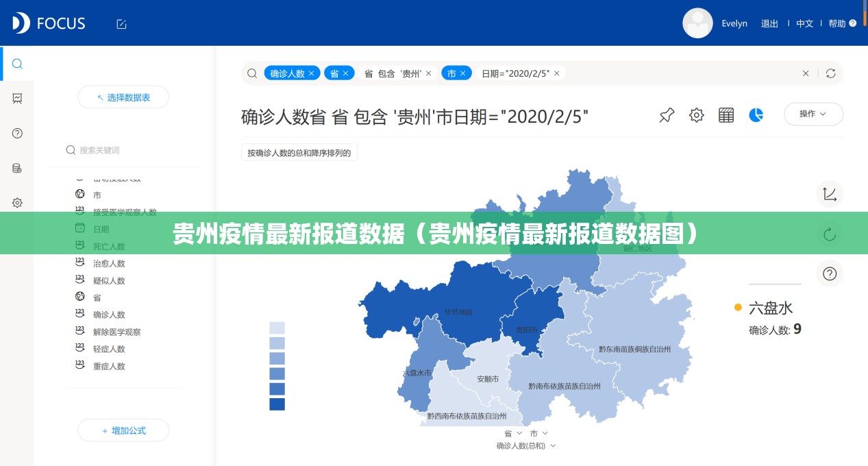Viewport: 868px width, 466px height.
Task: Click 退出 to log out
Action: click(x=769, y=23)
